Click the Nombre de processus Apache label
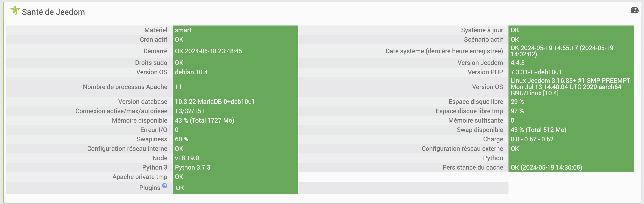This screenshot has height=204, width=644. tap(125, 87)
